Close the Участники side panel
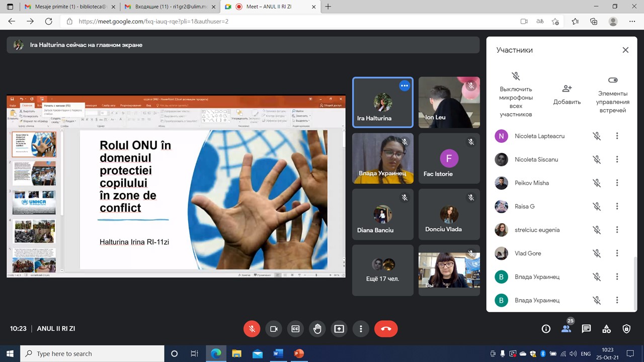This screenshot has height=362, width=644. click(x=625, y=50)
